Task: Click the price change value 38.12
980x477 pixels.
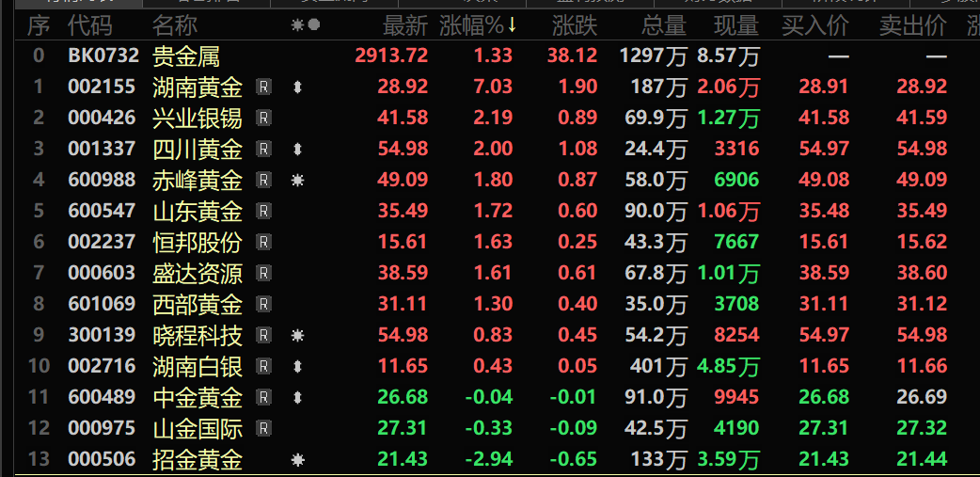Action: click(573, 56)
